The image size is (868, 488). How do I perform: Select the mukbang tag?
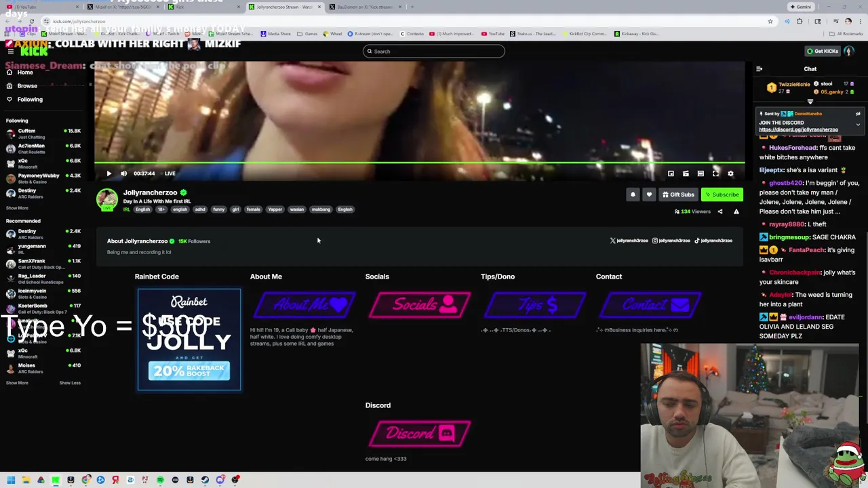pos(321,209)
